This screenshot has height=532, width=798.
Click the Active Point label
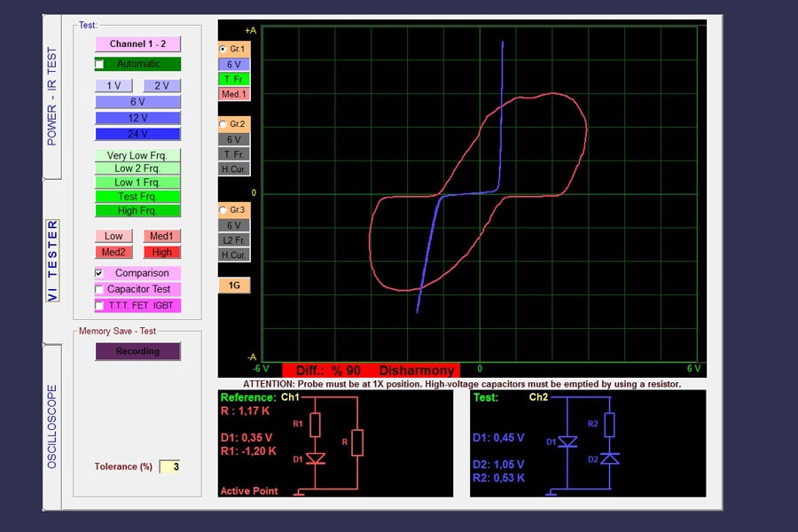(249, 490)
